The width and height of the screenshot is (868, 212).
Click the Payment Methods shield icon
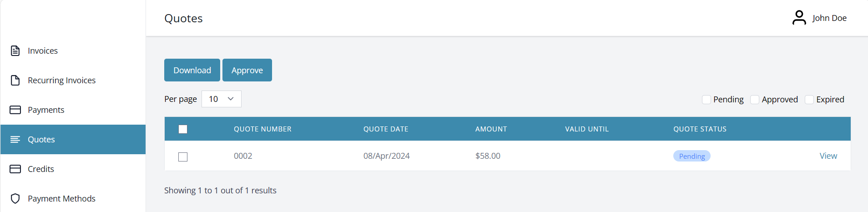tap(15, 198)
